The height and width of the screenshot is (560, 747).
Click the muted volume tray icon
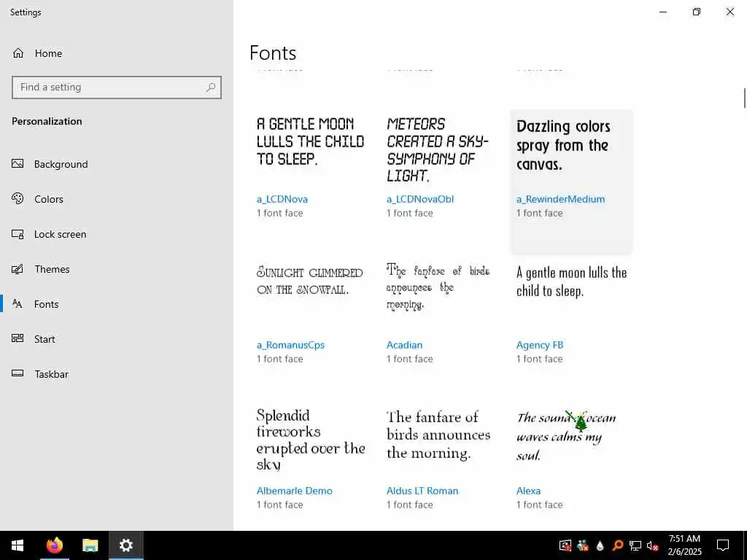point(653,545)
